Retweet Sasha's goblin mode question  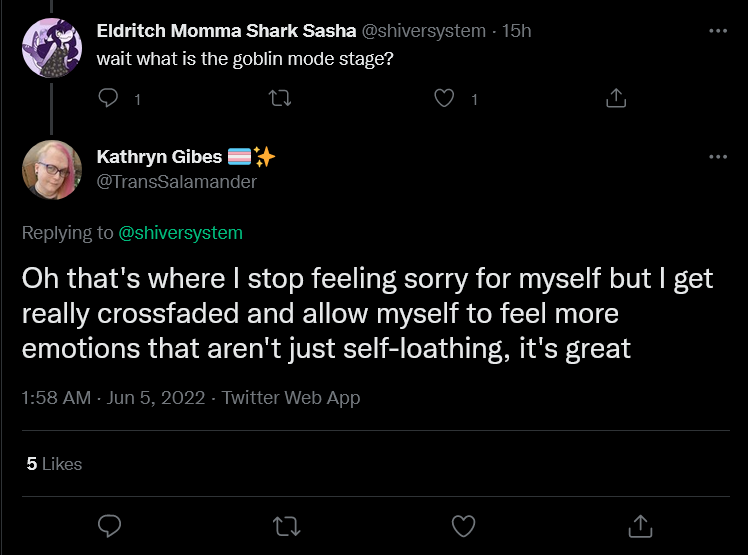click(280, 98)
